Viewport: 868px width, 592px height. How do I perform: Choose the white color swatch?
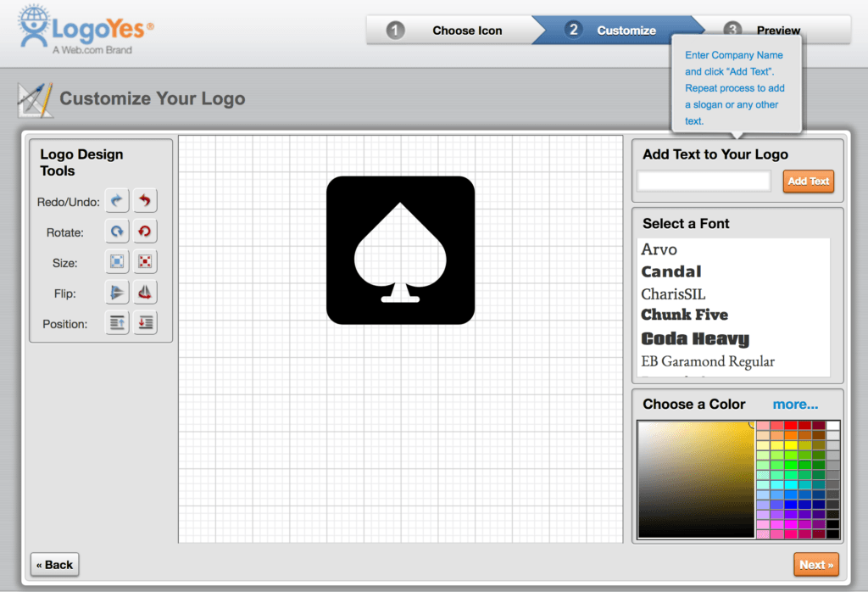point(833,425)
